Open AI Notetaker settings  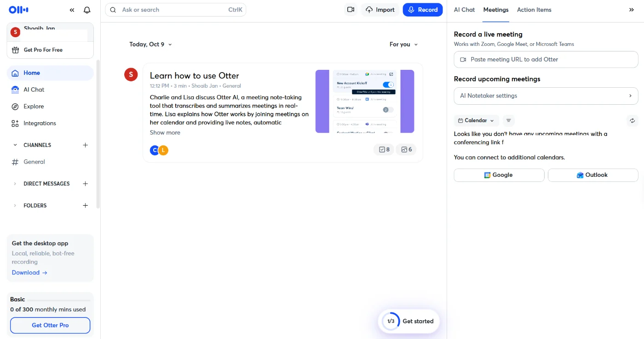(546, 96)
